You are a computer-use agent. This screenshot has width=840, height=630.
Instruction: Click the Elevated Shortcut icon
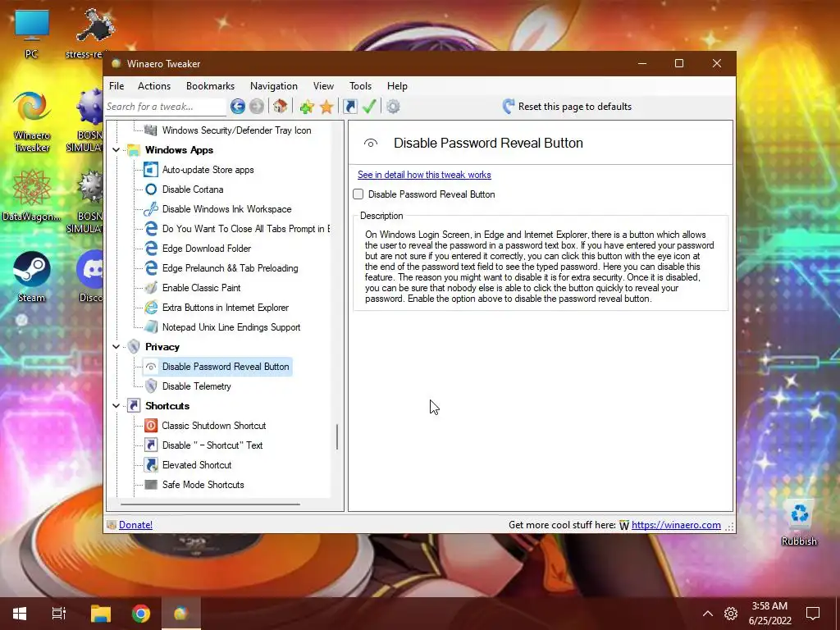point(151,465)
